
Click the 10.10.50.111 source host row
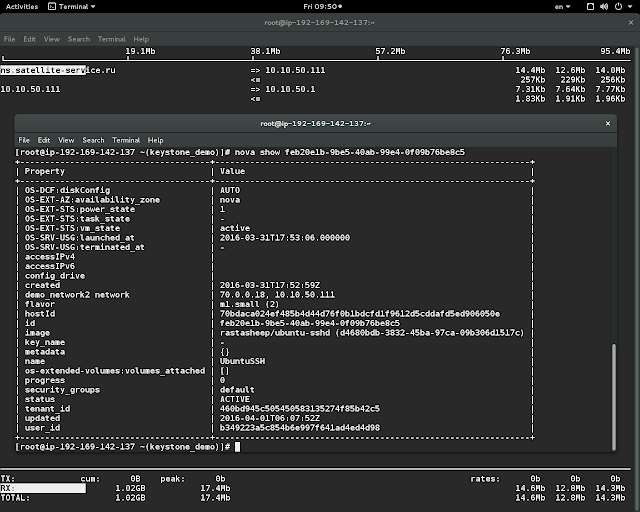30,89
